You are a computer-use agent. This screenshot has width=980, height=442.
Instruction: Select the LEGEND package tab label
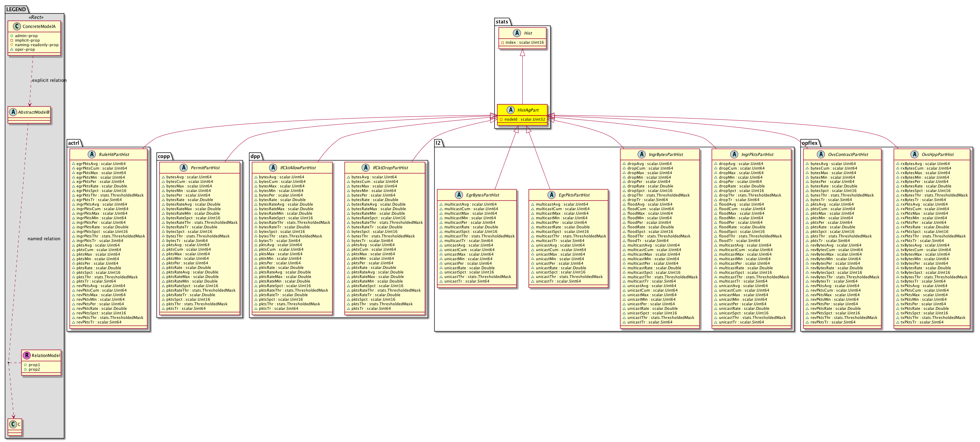[x=16, y=9]
